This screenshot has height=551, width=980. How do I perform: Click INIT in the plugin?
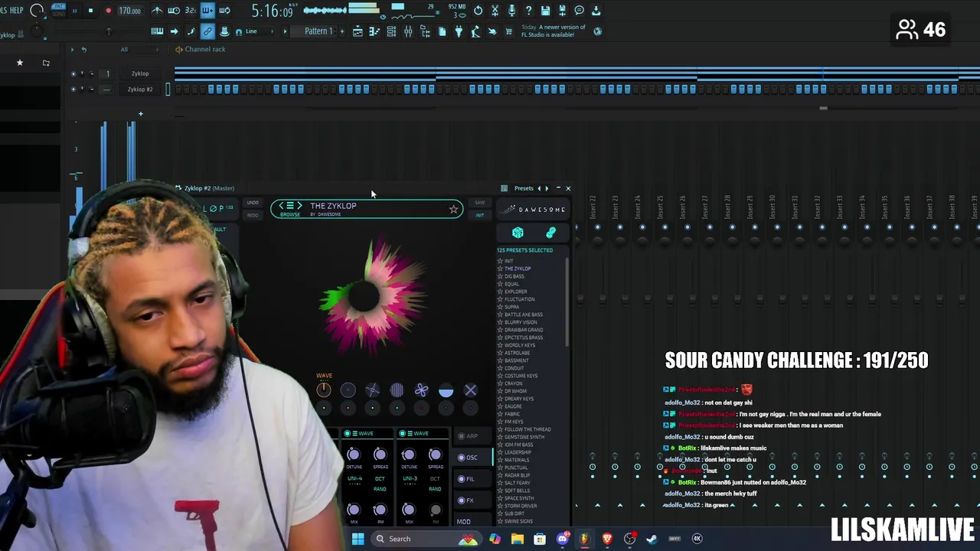(480, 215)
